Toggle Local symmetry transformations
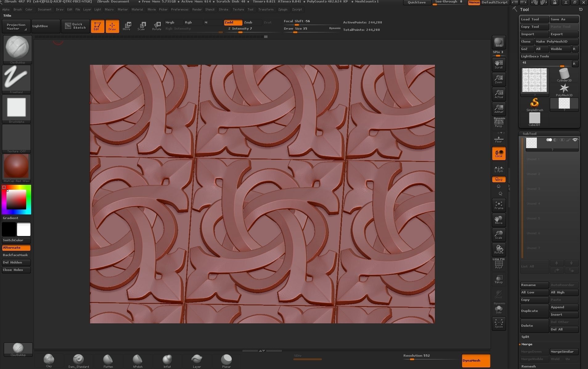 click(499, 153)
